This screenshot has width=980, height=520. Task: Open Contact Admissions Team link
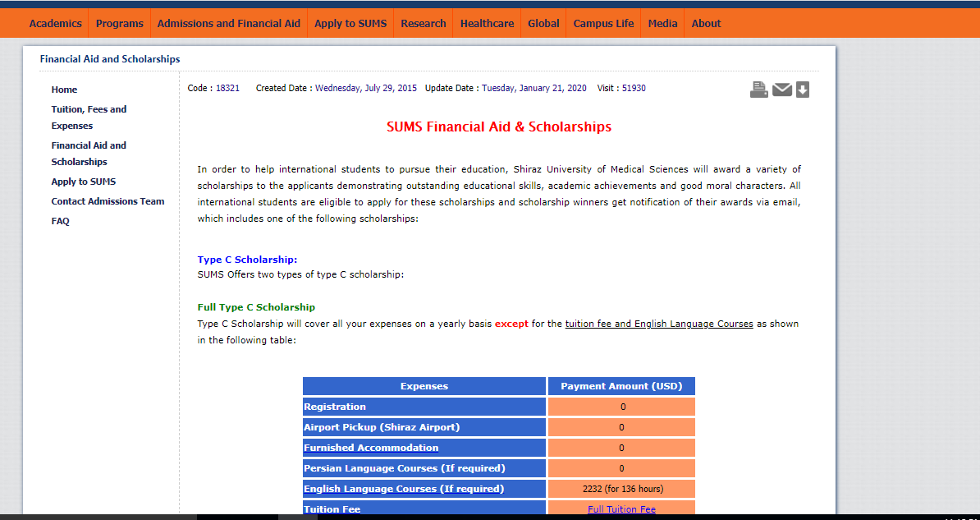point(108,201)
